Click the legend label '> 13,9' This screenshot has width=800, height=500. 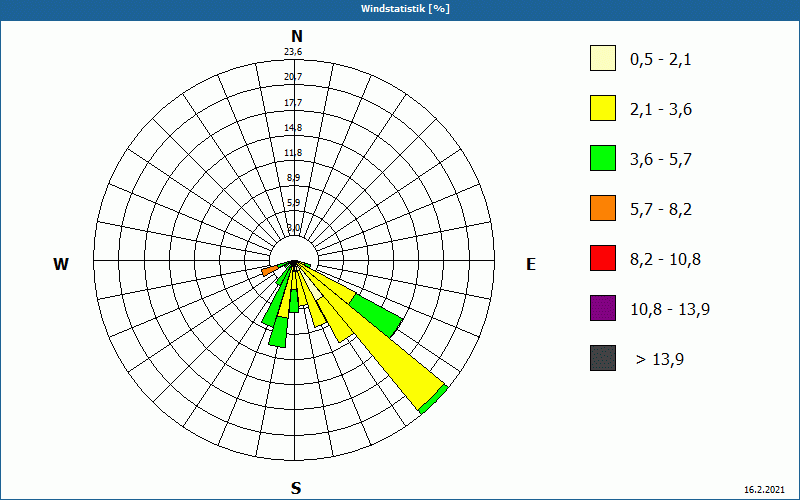(660, 360)
